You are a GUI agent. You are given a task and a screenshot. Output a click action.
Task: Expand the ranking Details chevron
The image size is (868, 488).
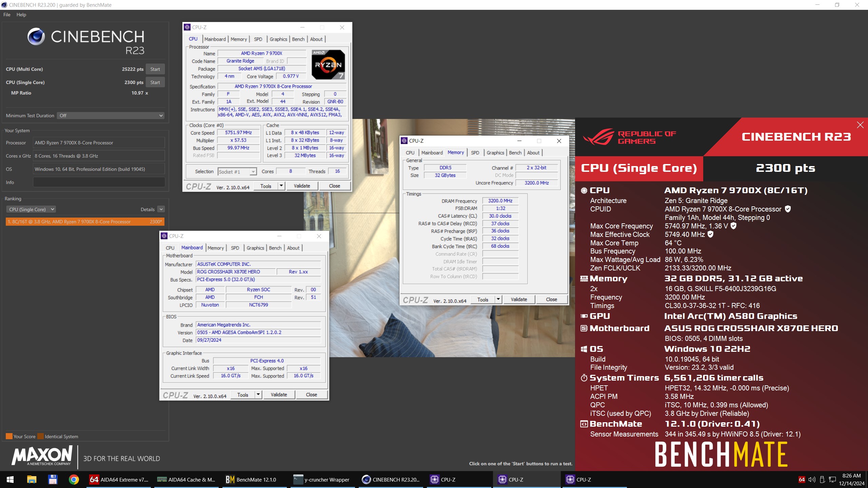tap(161, 209)
